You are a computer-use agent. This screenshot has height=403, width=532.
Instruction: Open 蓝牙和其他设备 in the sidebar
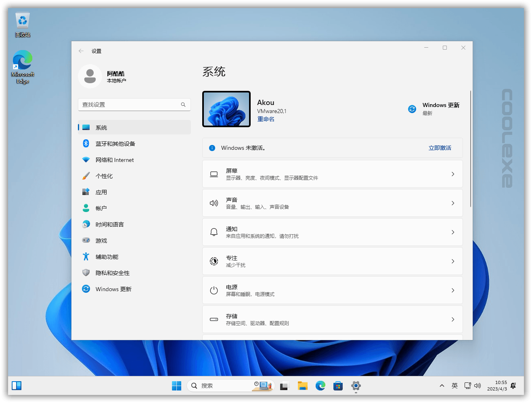coord(134,143)
